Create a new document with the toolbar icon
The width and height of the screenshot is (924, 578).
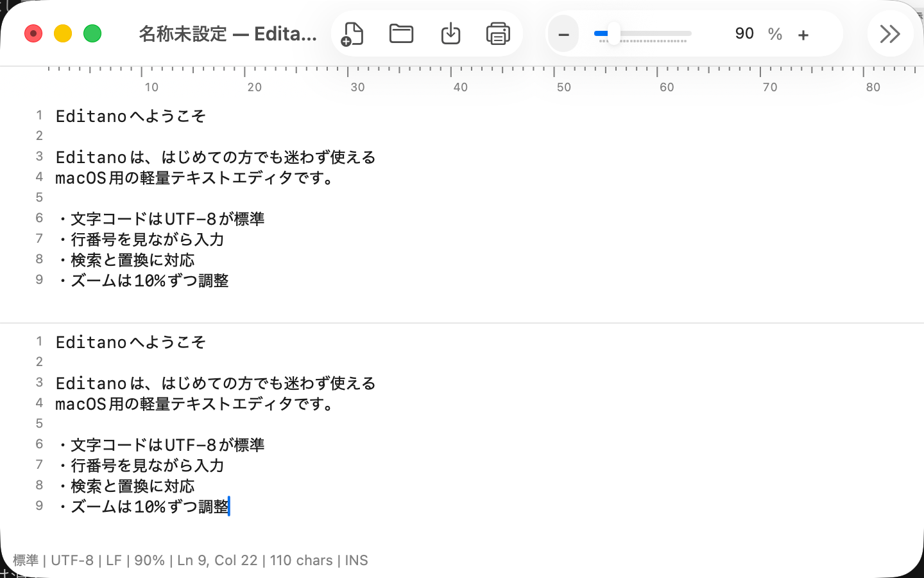352,33
